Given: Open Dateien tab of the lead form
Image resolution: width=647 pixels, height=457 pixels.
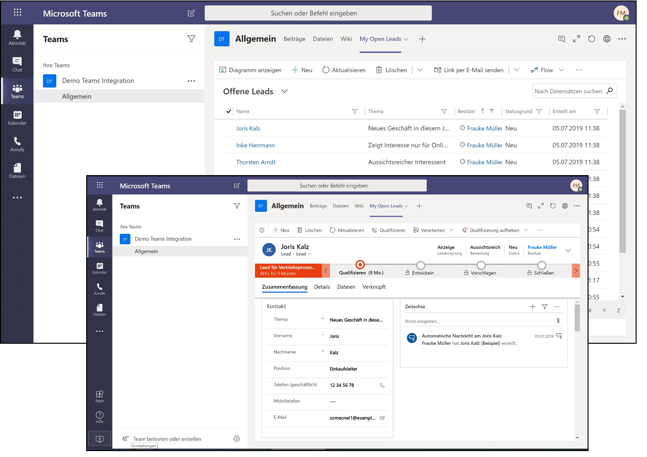Looking at the screenshot, I should click(346, 287).
